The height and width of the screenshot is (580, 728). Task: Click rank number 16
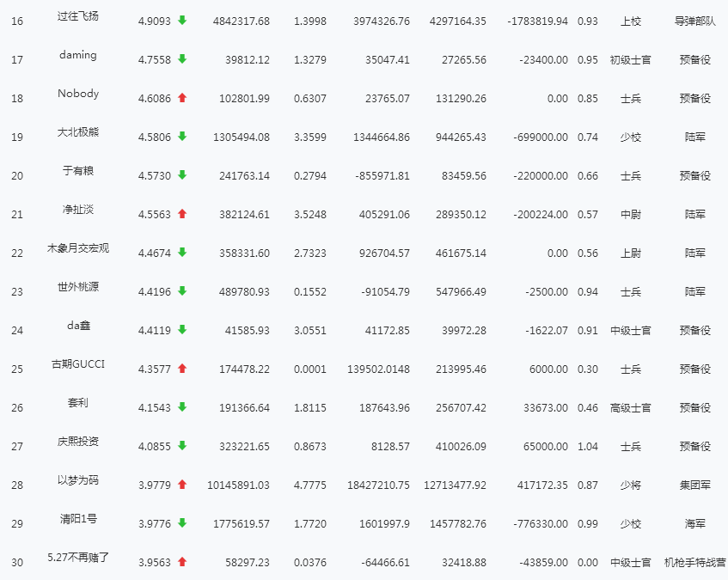(17, 21)
